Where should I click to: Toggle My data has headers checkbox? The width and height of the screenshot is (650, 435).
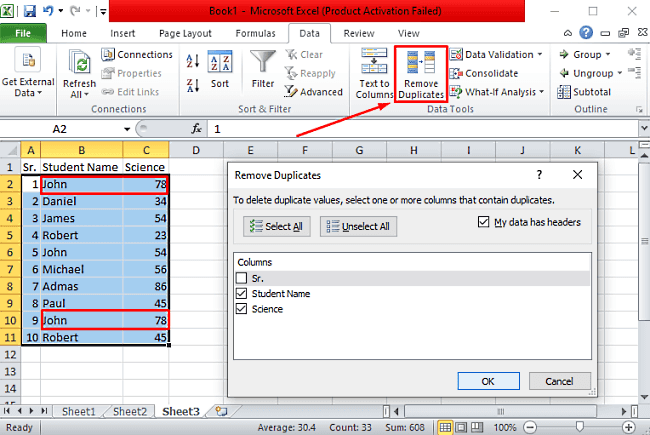tap(483, 222)
